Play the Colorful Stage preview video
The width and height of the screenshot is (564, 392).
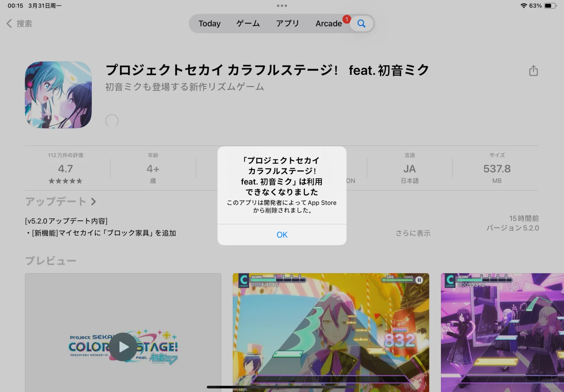[123, 347]
